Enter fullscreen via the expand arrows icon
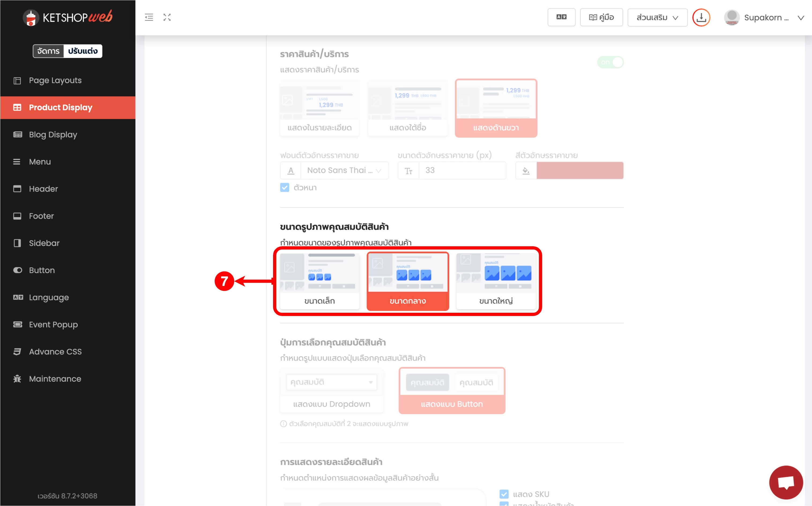This screenshot has height=506, width=812. point(167,17)
